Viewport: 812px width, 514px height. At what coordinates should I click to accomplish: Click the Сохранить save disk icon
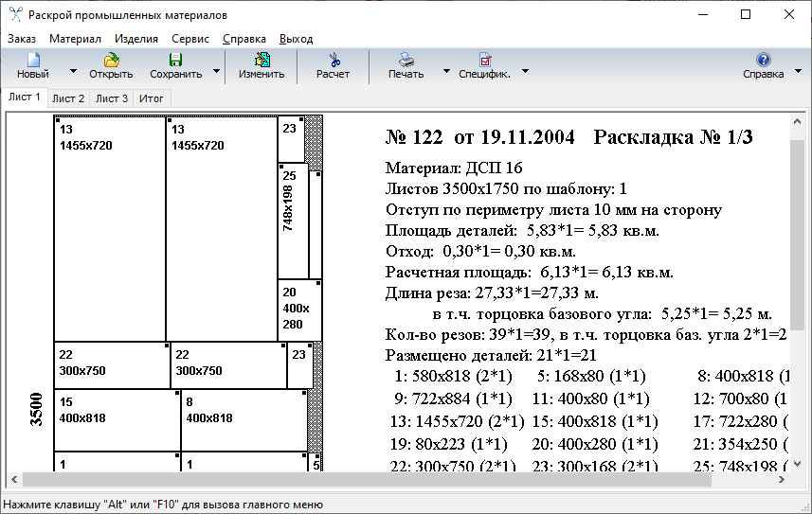tap(175, 60)
